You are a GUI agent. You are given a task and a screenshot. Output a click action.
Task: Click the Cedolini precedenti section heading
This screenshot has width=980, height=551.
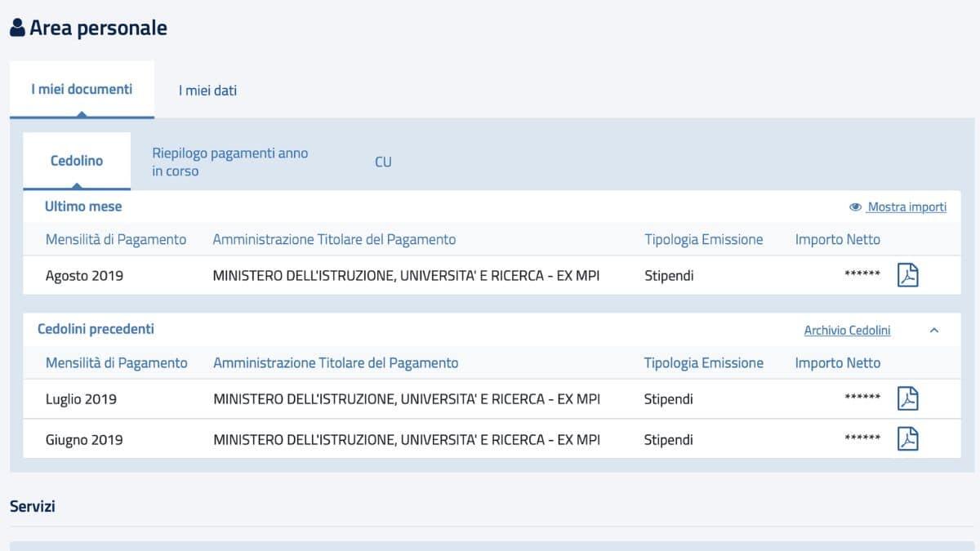[96, 329]
